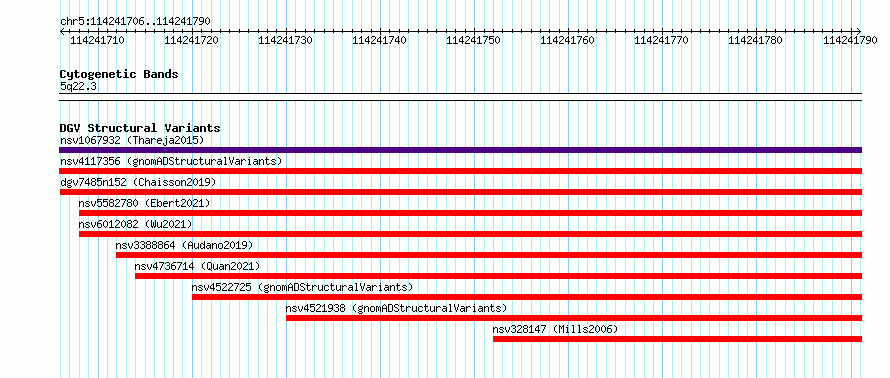Click the chr5:114241706..114241790 region label
The height and width of the screenshot is (378, 890).
135,21
